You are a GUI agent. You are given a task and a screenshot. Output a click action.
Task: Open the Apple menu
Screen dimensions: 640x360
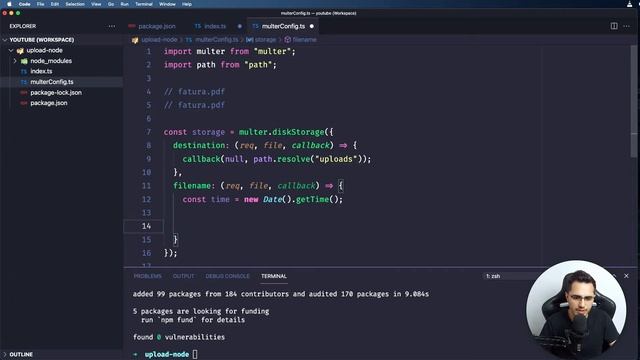point(9,4)
